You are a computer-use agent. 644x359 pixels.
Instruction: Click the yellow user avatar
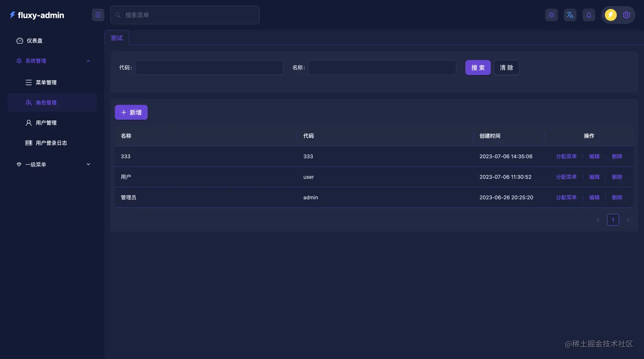coord(611,15)
